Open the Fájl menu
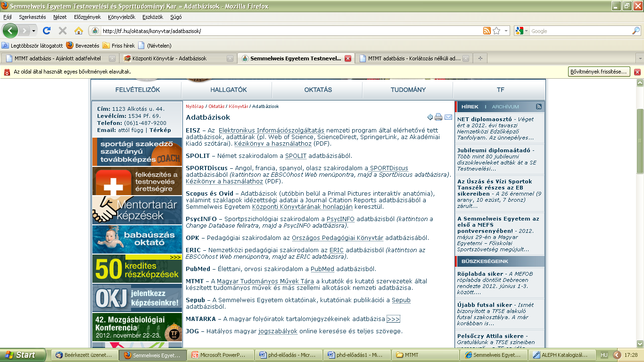Screen dimensions: 644x362 pyautogui.click(x=8, y=16)
